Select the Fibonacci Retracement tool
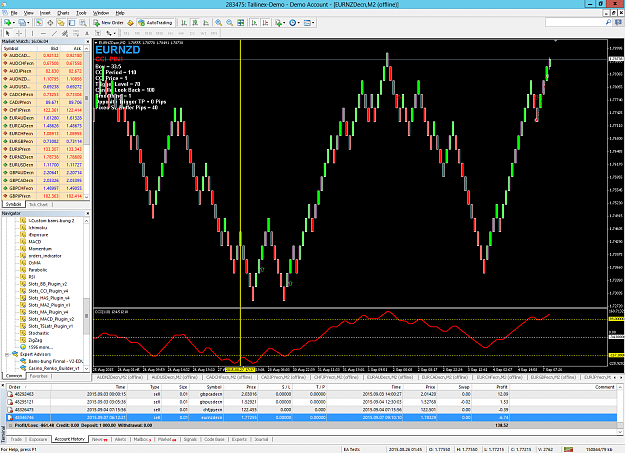Image resolution: width=625 pixels, height=453 pixels. click(x=76, y=33)
